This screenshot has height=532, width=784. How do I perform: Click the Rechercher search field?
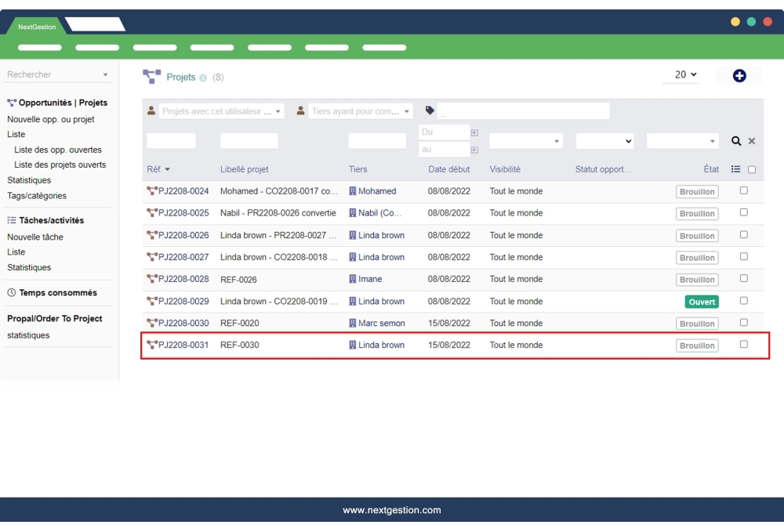pos(47,74)
